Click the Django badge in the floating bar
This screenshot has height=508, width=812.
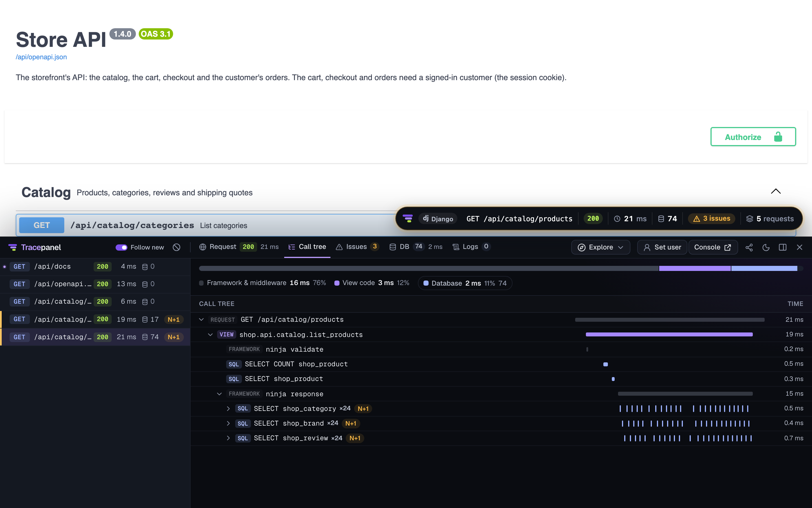pos(438,219)
